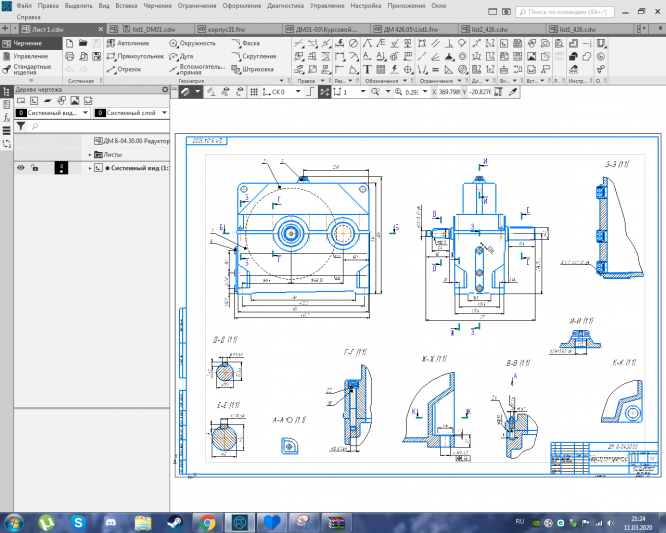This screenshot has height=533, width=666.
Task: Open Google Chrome from the taskbar
Action: point(208,521)
